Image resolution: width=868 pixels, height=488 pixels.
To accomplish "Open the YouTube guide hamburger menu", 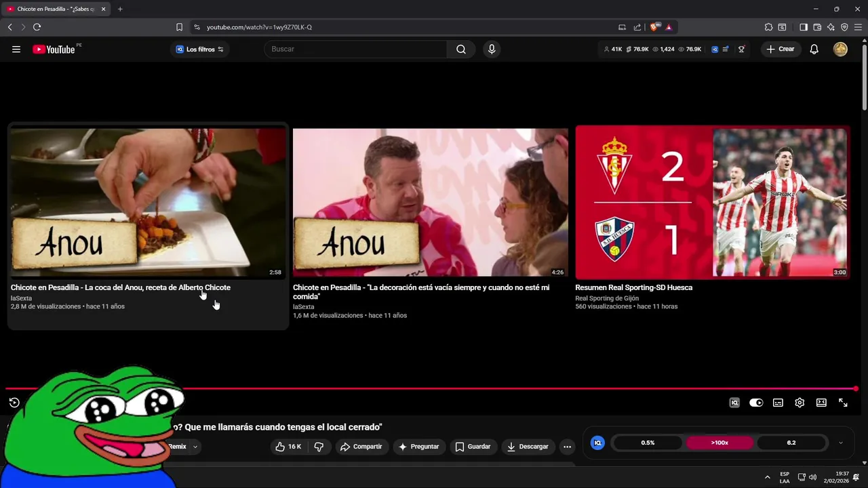I will (x=16, y=49).
